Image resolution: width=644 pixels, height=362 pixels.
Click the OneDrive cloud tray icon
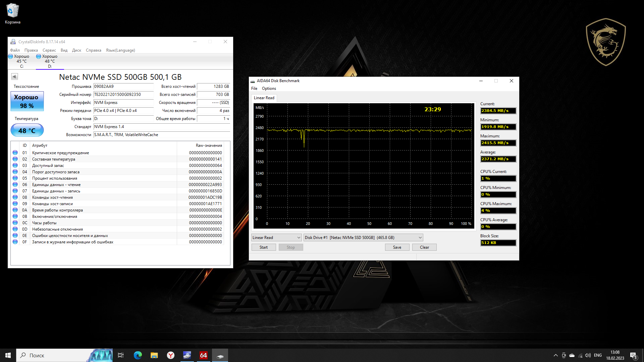click(x=572, y=355)
